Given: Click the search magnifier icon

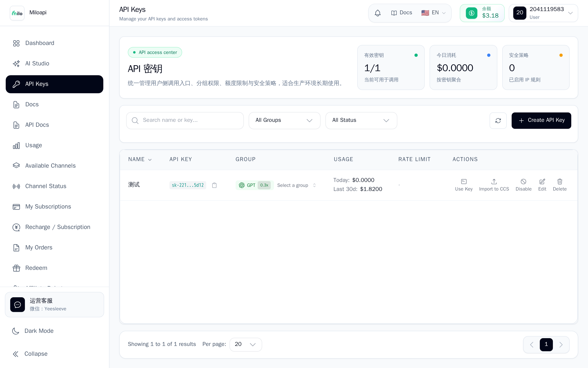Looking at the screenshot, I should (135, 120).
